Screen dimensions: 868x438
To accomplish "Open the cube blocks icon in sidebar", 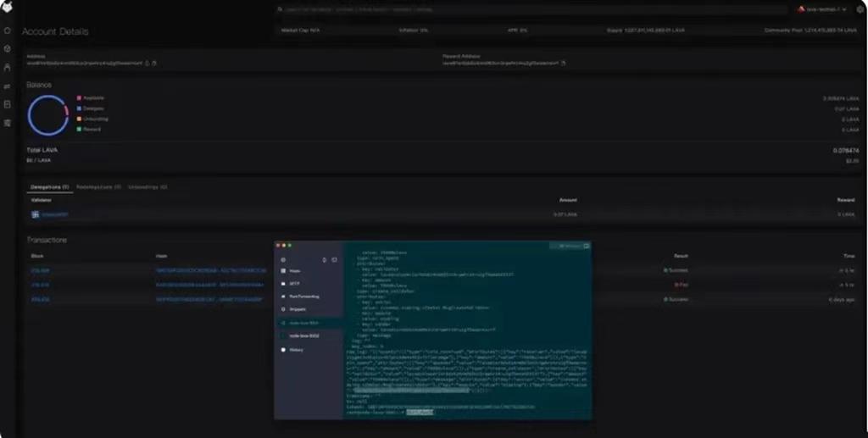I will pos(8,48).
